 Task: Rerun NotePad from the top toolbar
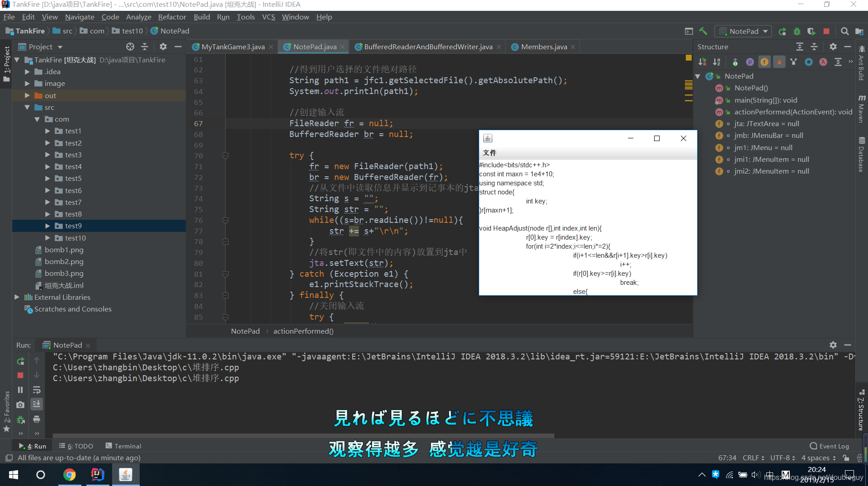(x=782, y=31)
